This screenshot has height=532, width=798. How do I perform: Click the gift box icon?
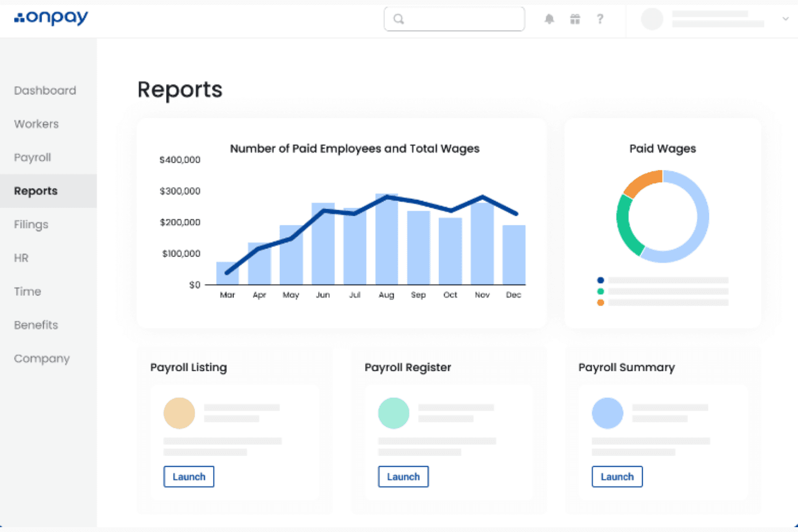coord(575,19)
